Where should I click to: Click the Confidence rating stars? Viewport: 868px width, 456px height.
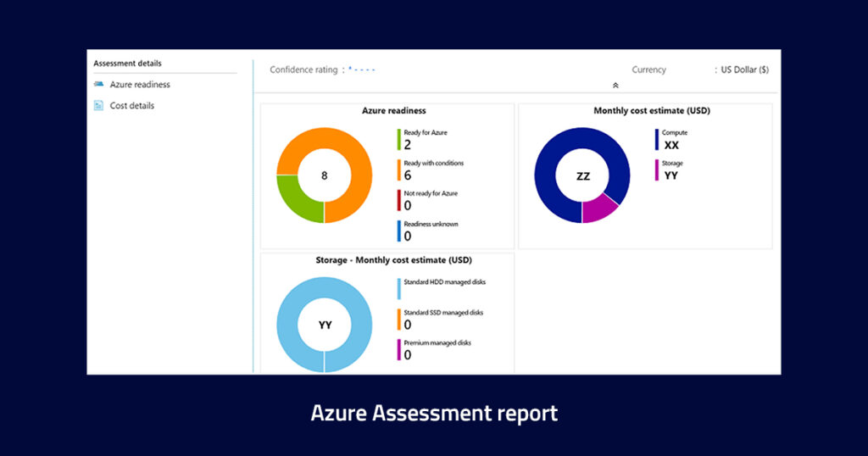(361, 70)
